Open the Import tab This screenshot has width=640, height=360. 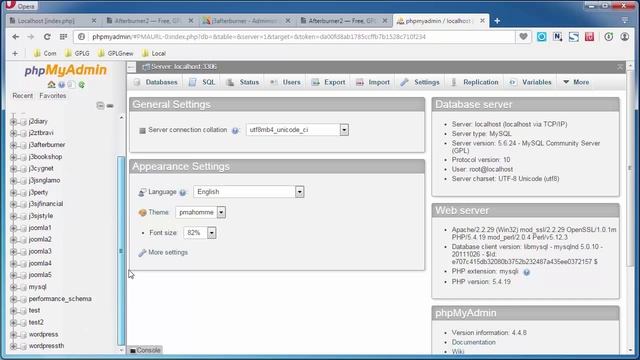(x=373, y=82)
